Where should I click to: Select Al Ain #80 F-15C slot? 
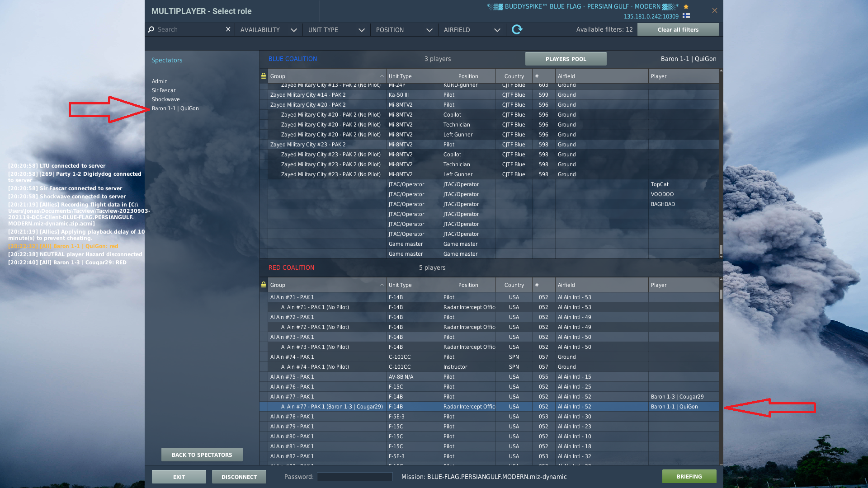pos(489,436)
